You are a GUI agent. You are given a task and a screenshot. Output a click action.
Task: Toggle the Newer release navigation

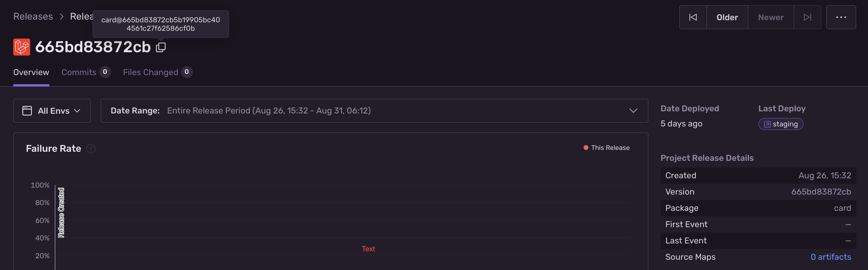tap(771, 17)
